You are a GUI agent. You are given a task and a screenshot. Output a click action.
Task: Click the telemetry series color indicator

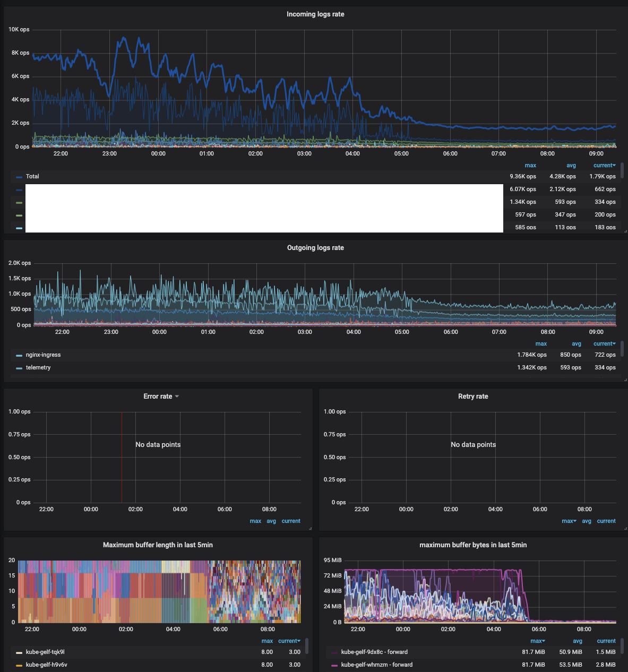point(20,367)
